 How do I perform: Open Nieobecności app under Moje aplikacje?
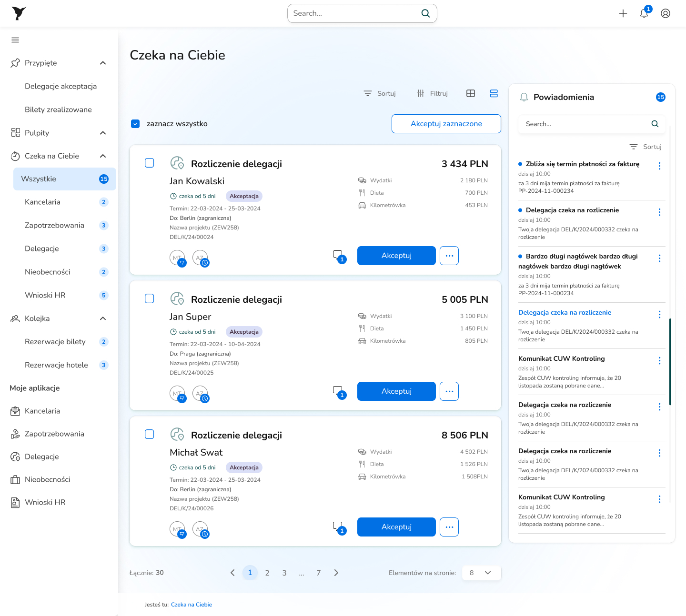40,479
